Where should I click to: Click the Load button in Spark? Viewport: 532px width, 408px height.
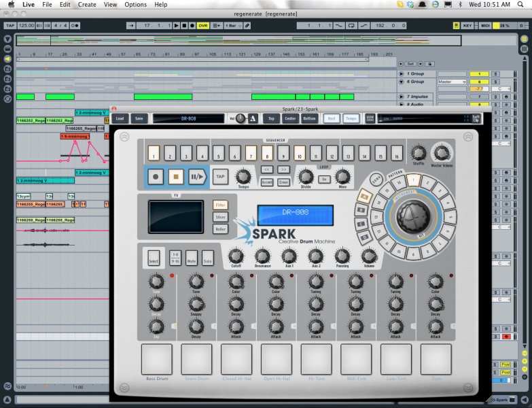click(120, 118)
